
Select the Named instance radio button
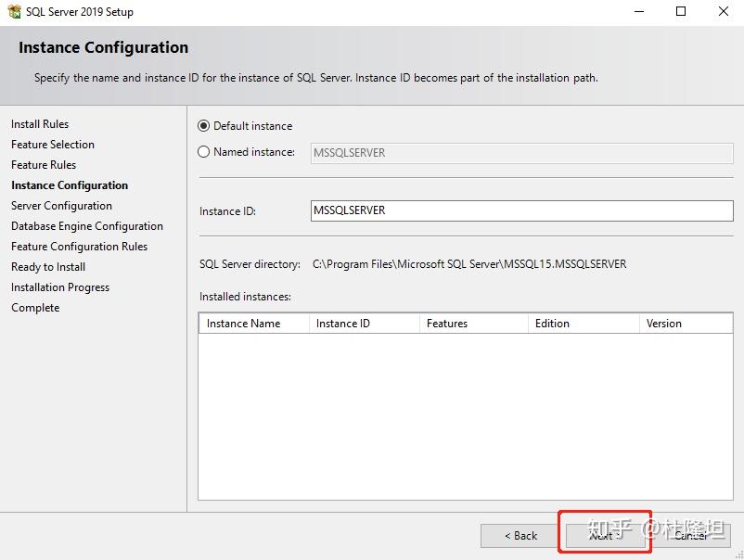203,152
